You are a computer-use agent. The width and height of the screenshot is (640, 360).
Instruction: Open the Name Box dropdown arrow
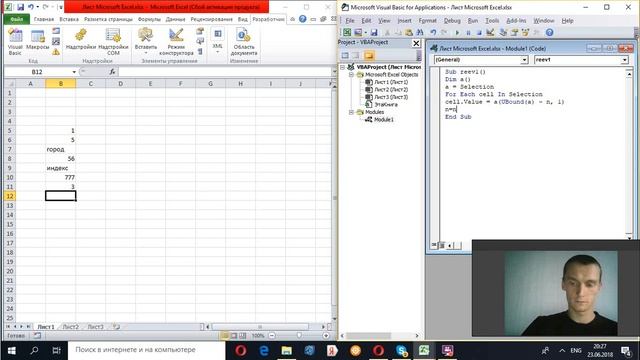coord(74,72)
